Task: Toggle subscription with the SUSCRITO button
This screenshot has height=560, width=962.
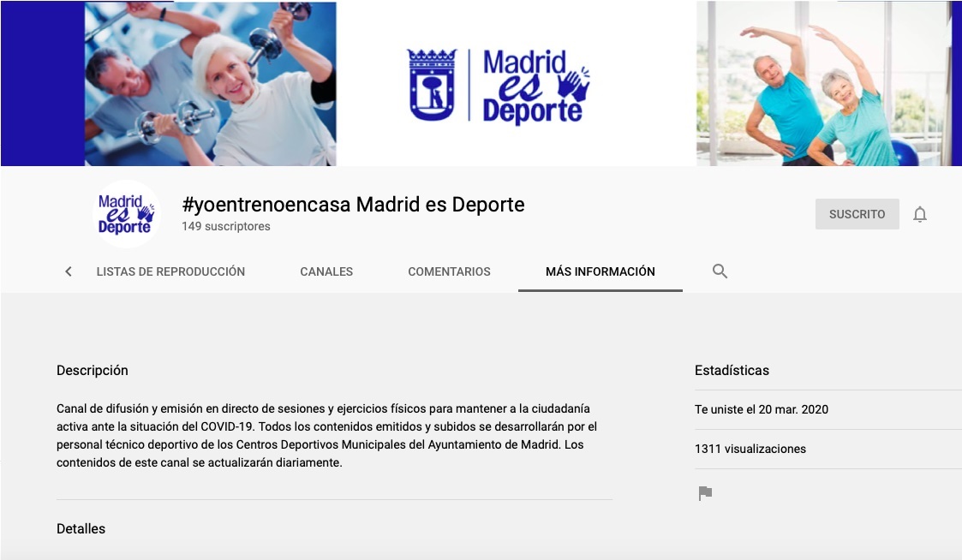Action: pyautogui.click(x=857, y=214)
